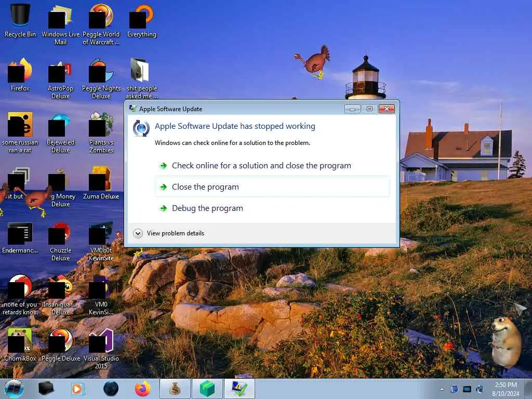Screen dimensions: 532x399
Task: Select the 'VM0b0t KevinSite' desktop icon
Action: tap(101, 241)
